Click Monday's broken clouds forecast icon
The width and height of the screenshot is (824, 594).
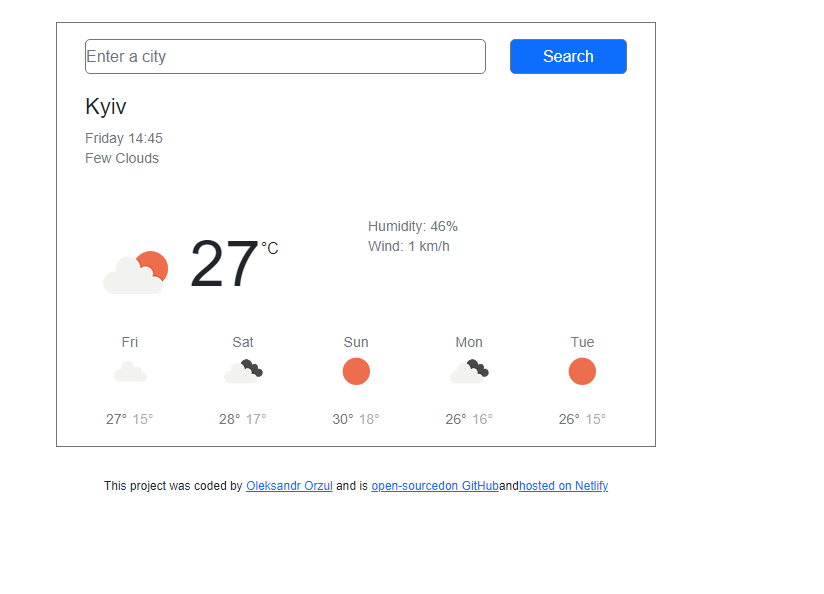point(469,371)
